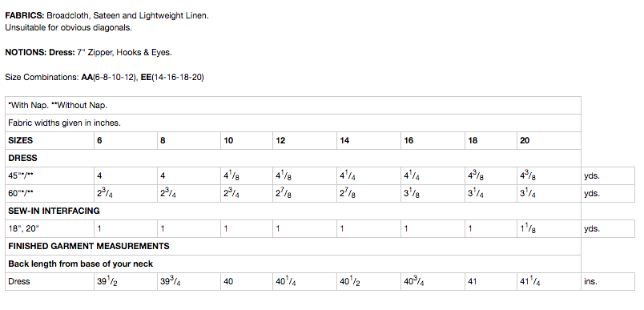Click the 18", 20" interfacing row label
This screenshot has height=310, width=644.
pyautogui.click(x=50, y=229)
